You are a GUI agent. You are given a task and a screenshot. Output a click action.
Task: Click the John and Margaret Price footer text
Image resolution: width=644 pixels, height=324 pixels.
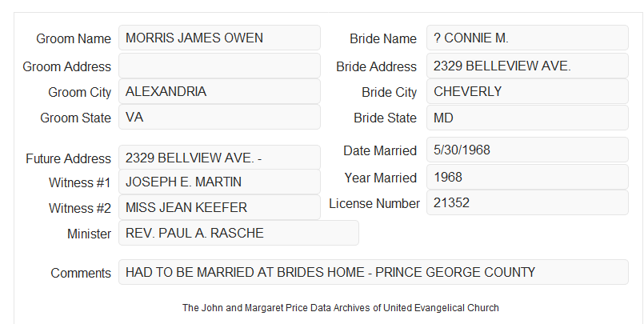point(341,307)
